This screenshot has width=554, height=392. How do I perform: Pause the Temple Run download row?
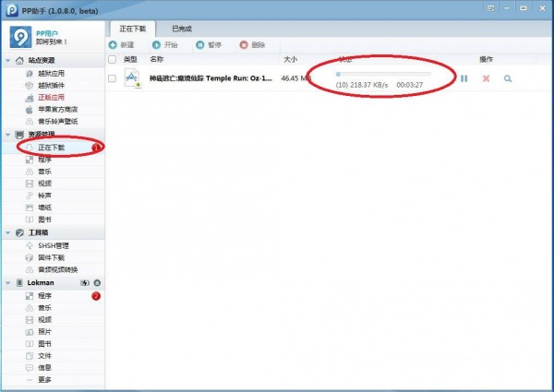pos(464,78)
